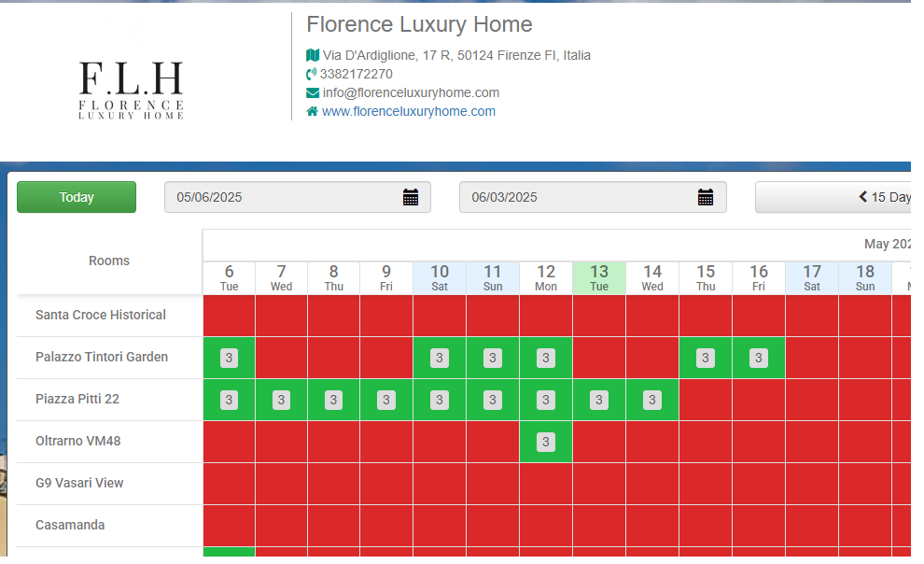This screenshot has height=564, width=924.
Task: Select Oltrarno VM48 available cell on Mon 12
Action: [x=546, y=442]
